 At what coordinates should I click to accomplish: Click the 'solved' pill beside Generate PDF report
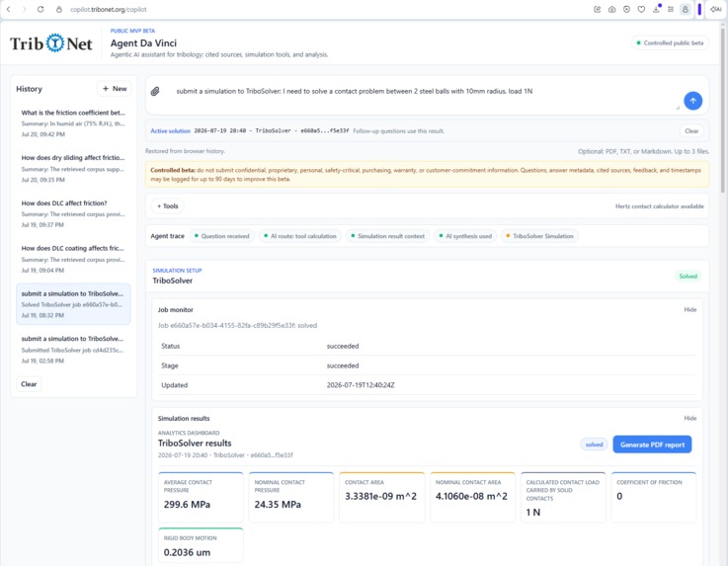594,445
